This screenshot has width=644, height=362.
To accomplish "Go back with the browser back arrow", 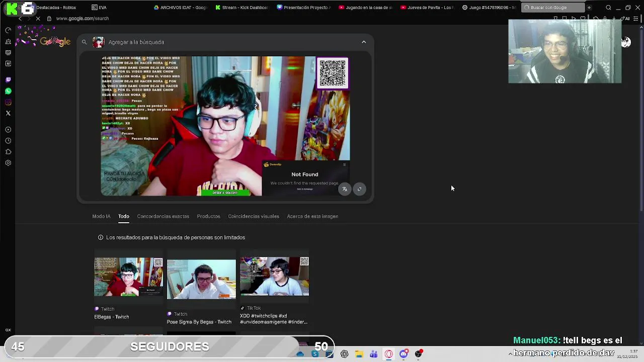I will (20, 19).
